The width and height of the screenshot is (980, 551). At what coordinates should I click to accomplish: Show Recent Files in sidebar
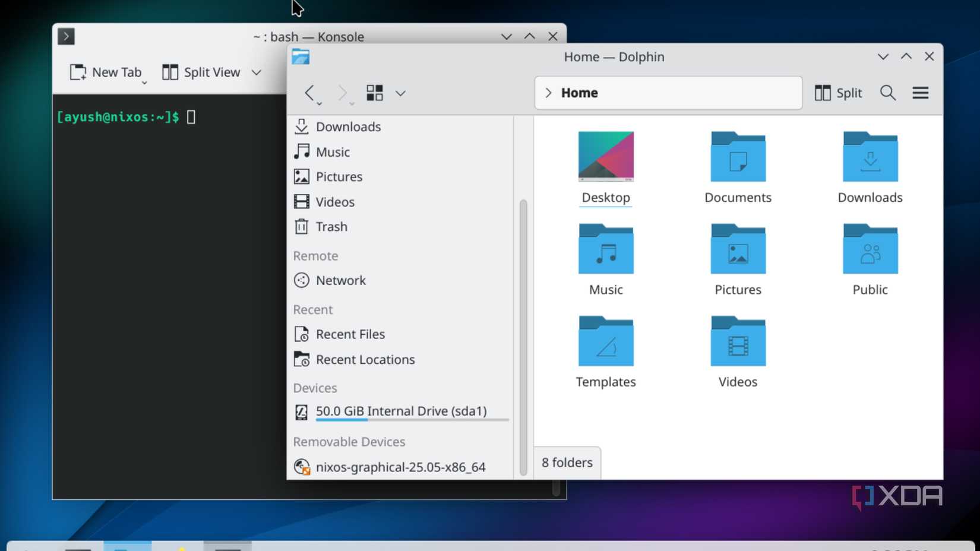point(401,334)
